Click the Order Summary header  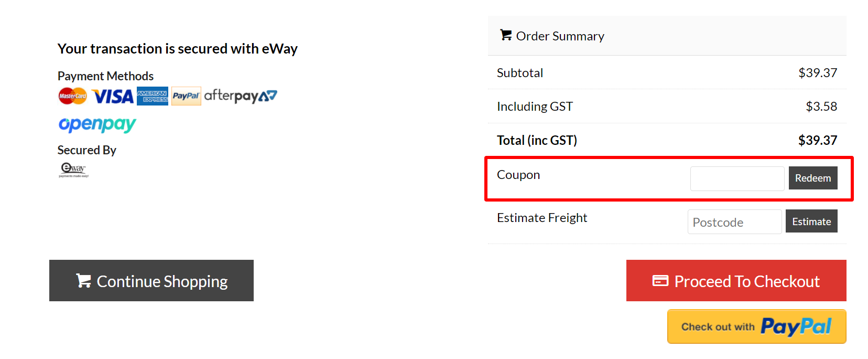pyautogui.click(x=561, y=36)
